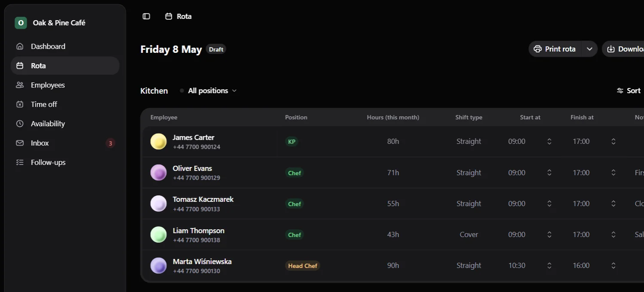Open Follow-ups in the sidebar
Screen dimensions: 644x292
pos(65,162)
